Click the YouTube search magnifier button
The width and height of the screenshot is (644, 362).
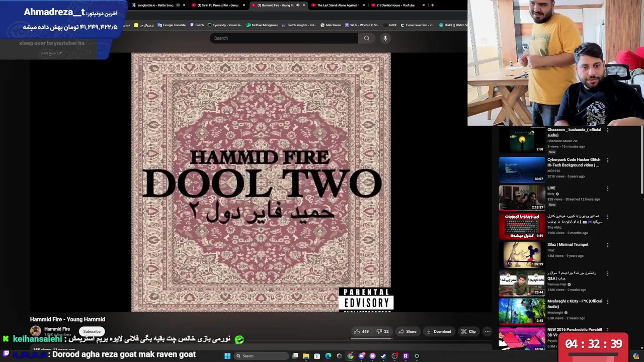click(367, 38)
